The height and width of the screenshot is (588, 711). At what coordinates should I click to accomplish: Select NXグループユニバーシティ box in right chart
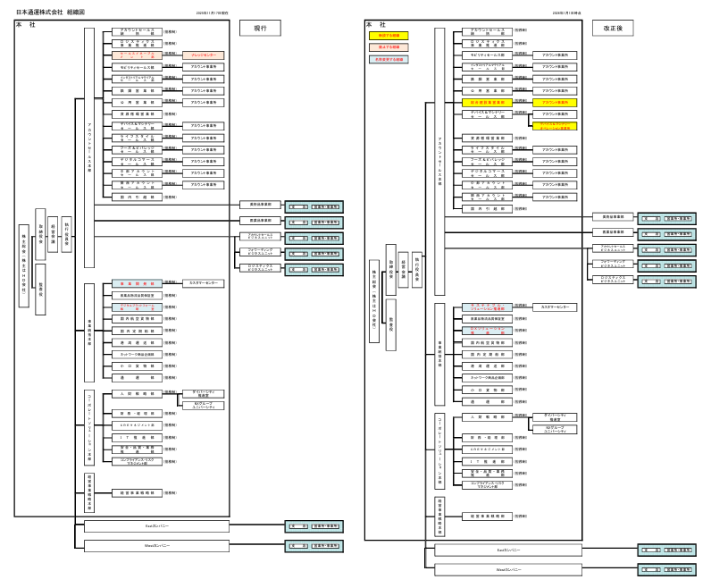[x=556, y=428]
